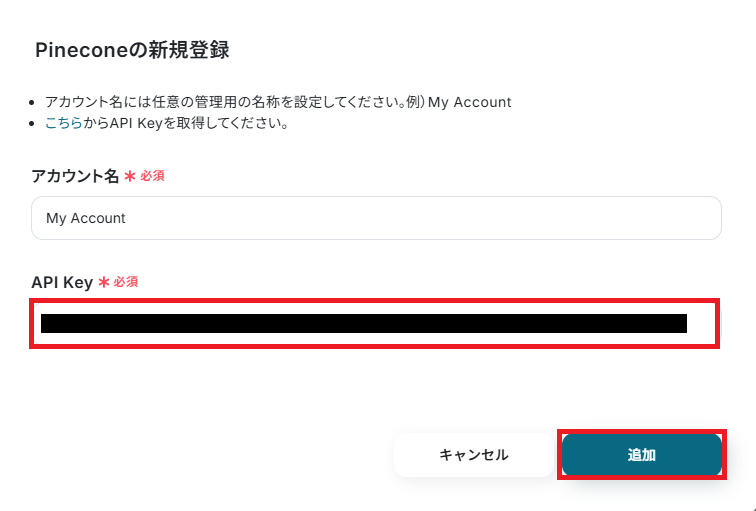756x511 pixels.
Task: Click the blacked-out API key value
Action: [364, 323]
